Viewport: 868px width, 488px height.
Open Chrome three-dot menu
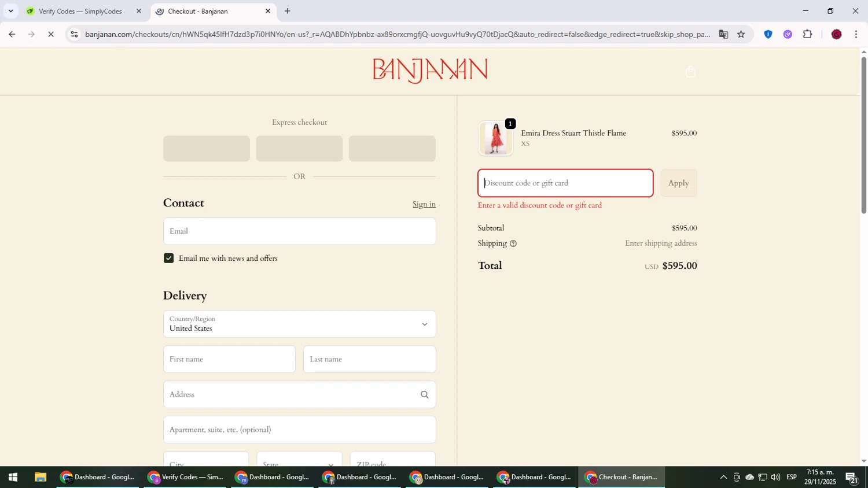pyautogui.click(x=856, y=34)
